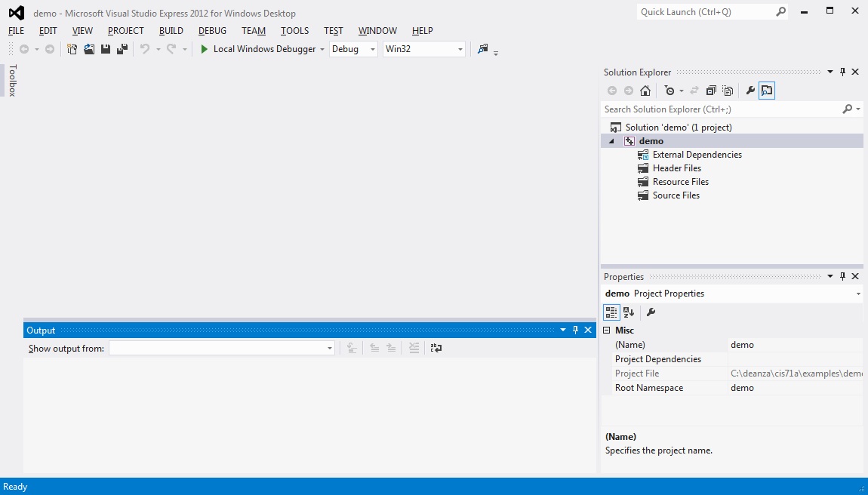Screen dimensions: 868x495
Task: Open the Debug configuration dropdown
Action: click(373, 49)
